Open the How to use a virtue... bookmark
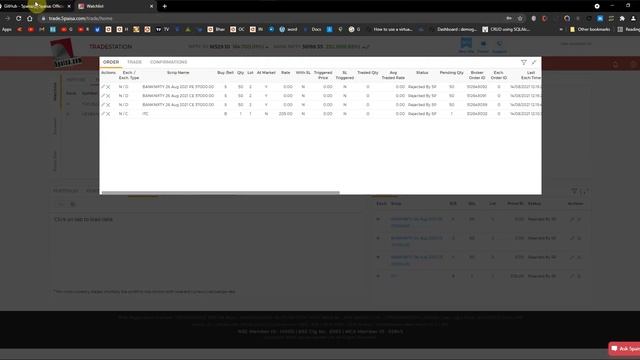 [x=390, y=29]
